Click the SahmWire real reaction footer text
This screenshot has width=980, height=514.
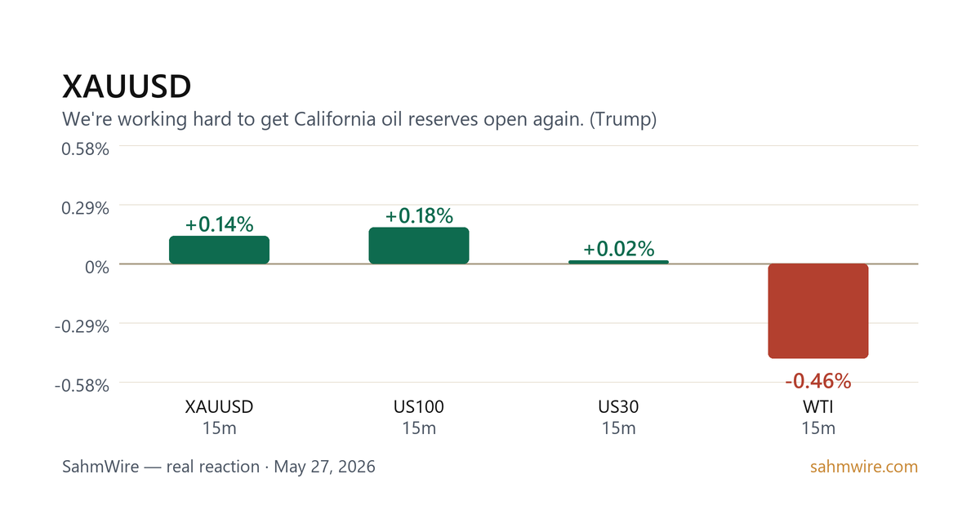pos(219,467)
